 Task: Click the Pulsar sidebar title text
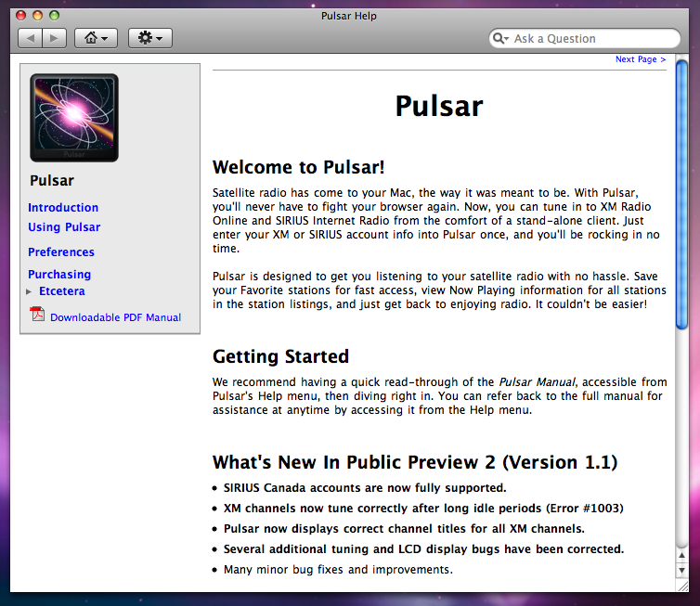[52, 181]
